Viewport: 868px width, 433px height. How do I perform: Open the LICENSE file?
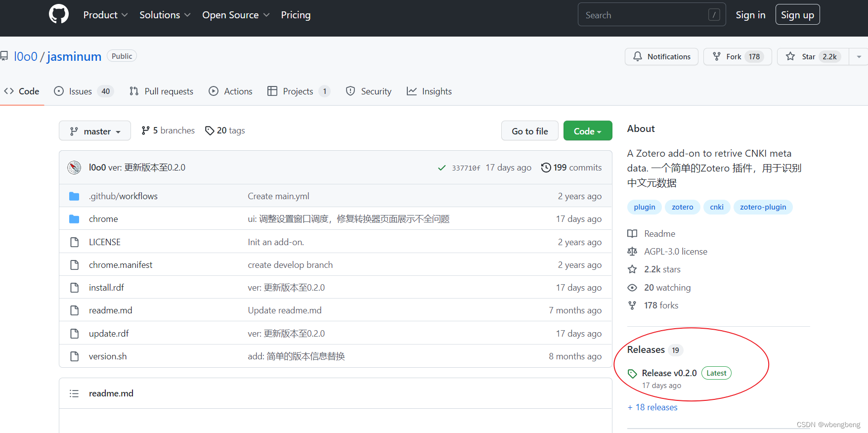[x=105, y=242]
